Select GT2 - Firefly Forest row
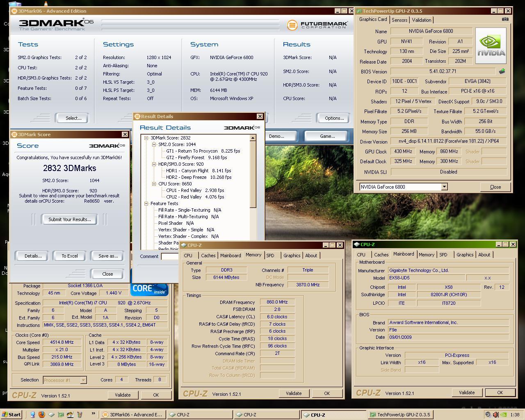This screenshot has width=525, height=420. pyautogui.click(x=196, y=157)
